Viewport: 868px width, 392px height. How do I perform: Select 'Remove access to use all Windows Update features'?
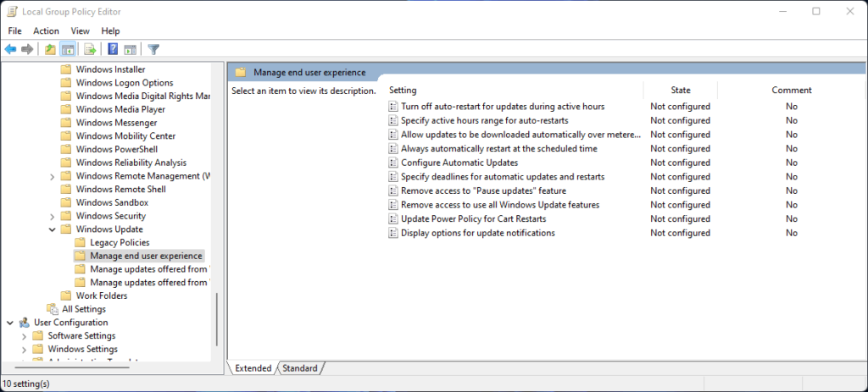click(500, 205)
